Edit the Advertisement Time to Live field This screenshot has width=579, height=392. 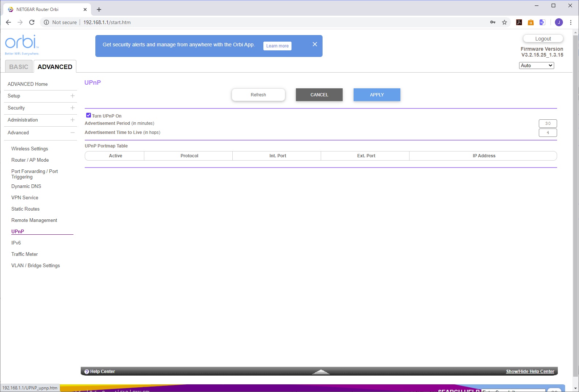[548, 133]
